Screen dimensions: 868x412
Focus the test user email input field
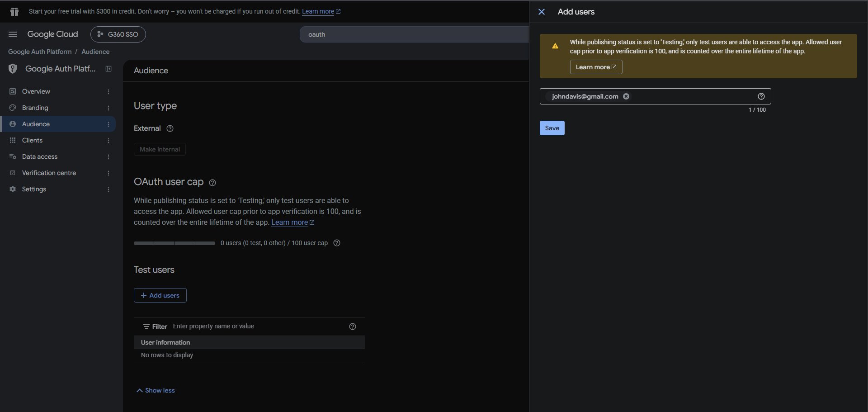point(655,96)
